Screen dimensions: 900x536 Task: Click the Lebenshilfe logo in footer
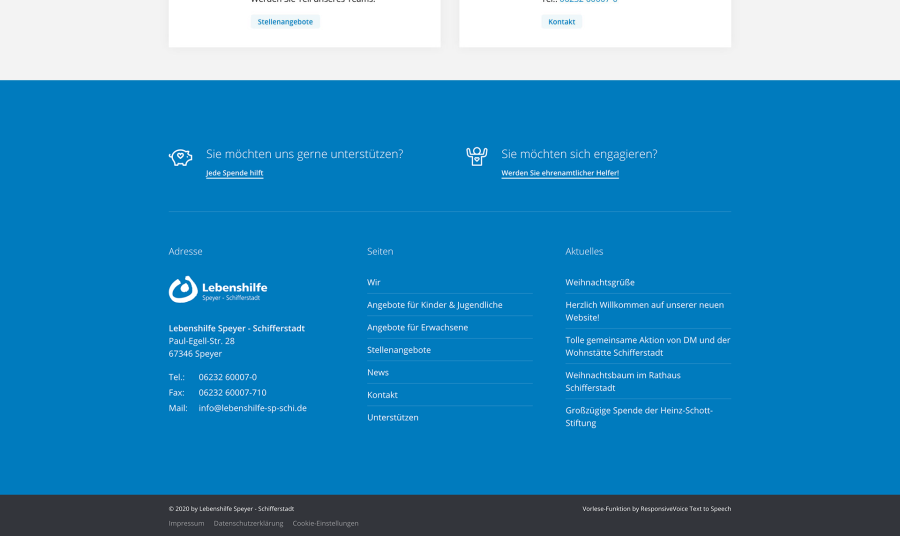pyautogui.click(x=218, y=289)
